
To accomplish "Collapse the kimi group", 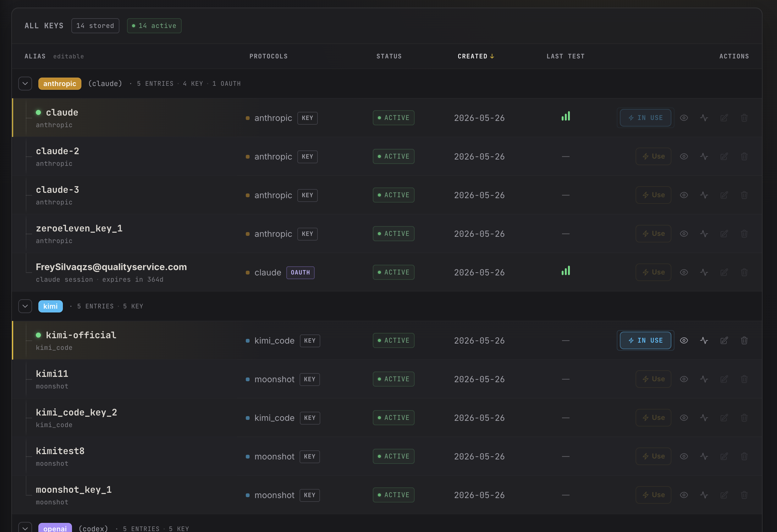I will point(25,306).
